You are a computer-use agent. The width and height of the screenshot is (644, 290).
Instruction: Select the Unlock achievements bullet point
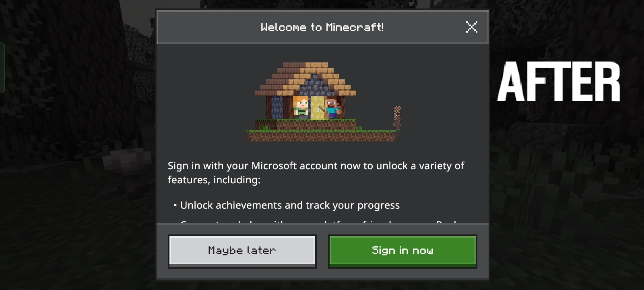287,205
